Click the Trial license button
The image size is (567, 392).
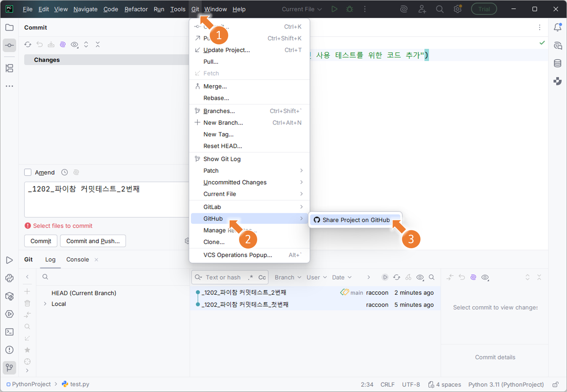point(484,9)
